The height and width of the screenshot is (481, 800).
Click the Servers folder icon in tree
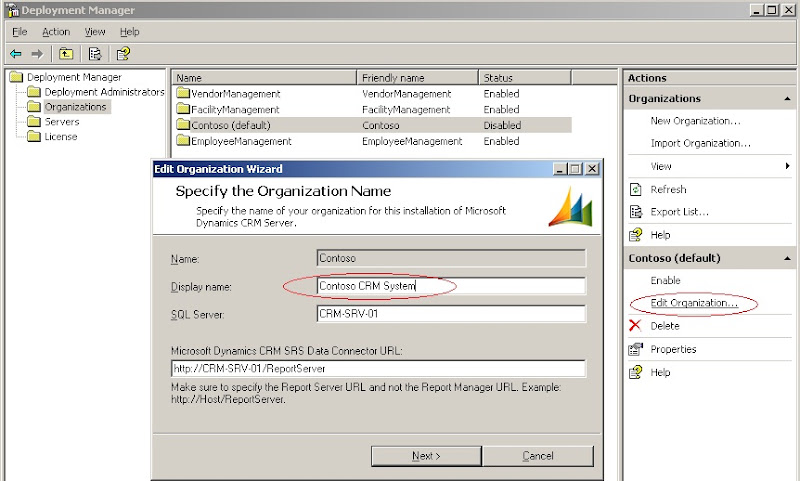[34, 121]
